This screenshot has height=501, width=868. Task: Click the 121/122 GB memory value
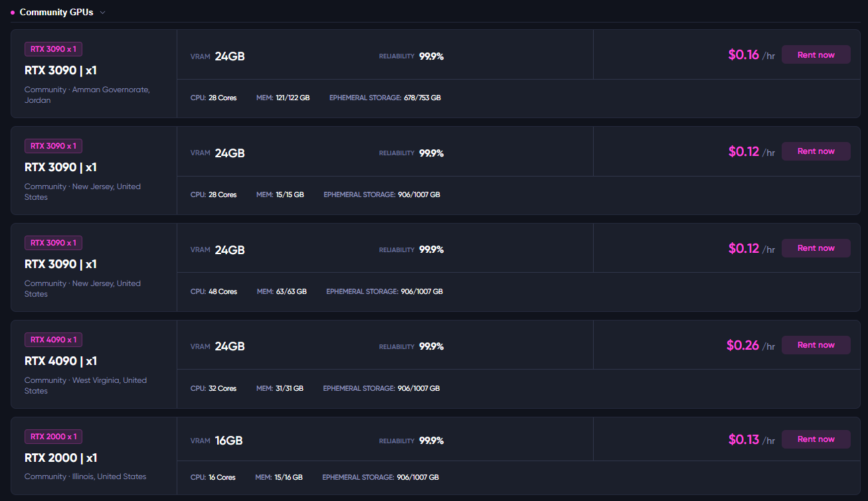[293, 98]
